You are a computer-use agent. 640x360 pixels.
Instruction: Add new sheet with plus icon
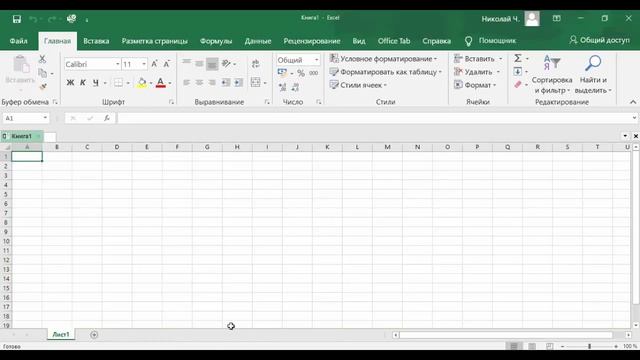[94, 335]
